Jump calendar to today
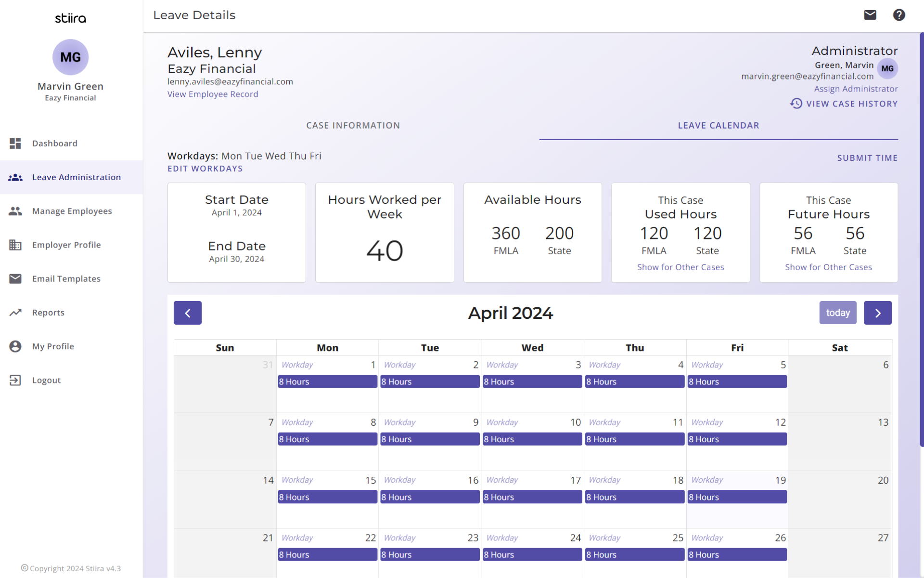 coord(837,313)
